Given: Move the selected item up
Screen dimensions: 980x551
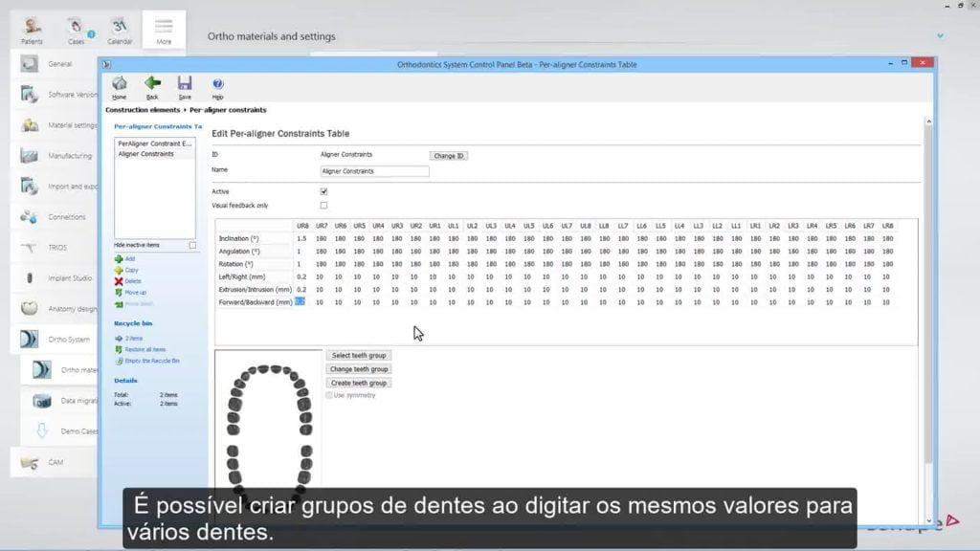Looking at the screenshot, I should (x=135, y=293).
